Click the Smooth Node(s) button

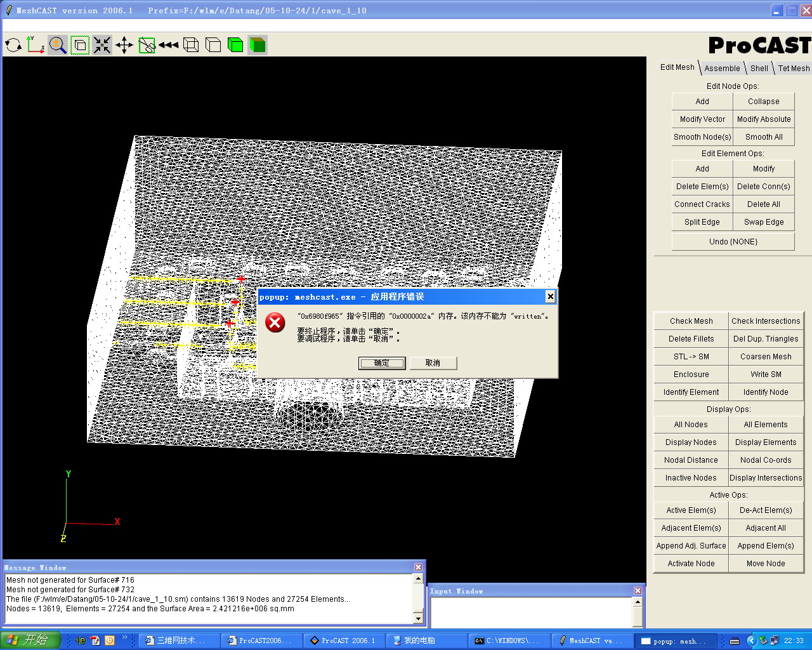702,137
